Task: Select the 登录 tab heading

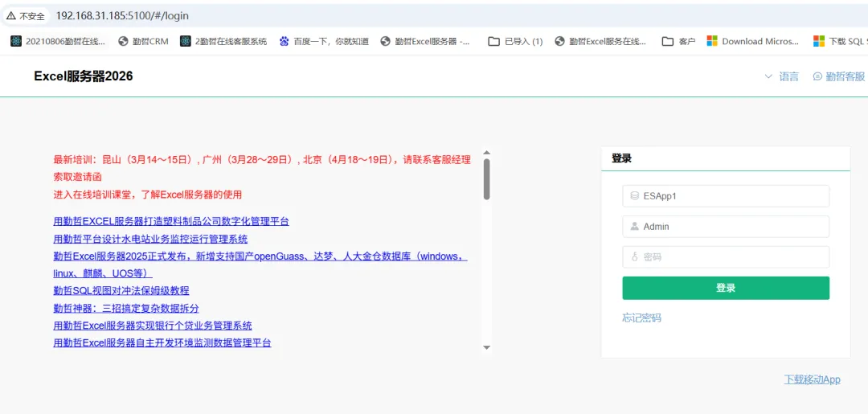Action: [621, 158]
